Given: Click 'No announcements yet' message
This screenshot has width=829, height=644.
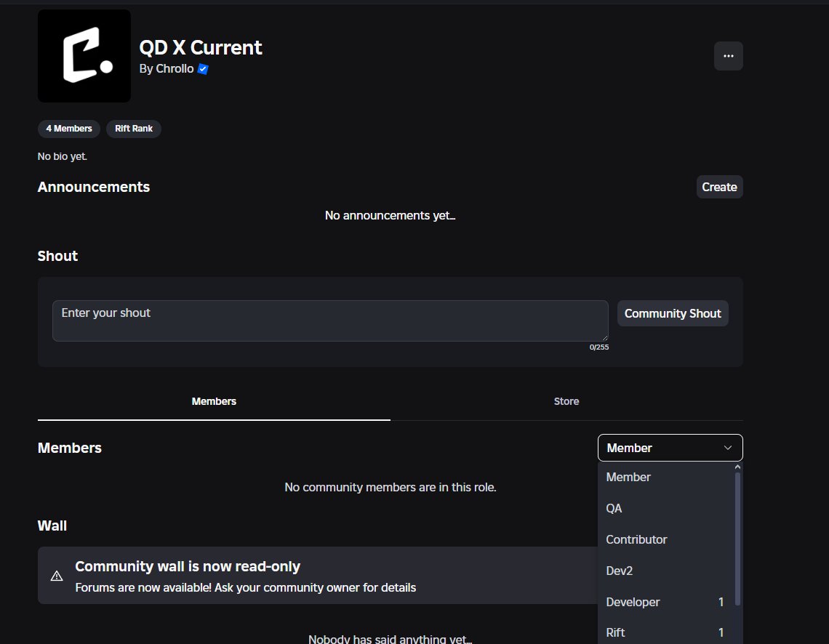Looking at the screenshot, I should [x=391, y=216].
